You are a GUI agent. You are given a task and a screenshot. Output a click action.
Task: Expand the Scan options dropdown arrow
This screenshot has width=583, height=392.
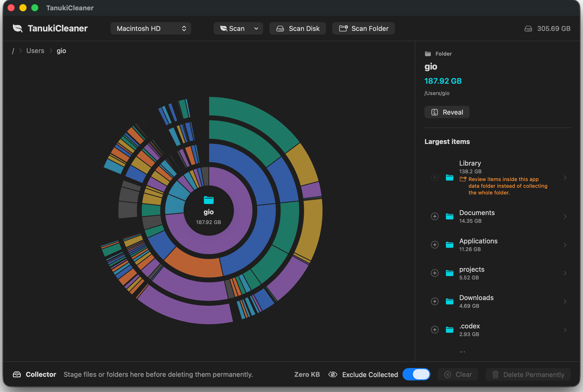point(256,28)
